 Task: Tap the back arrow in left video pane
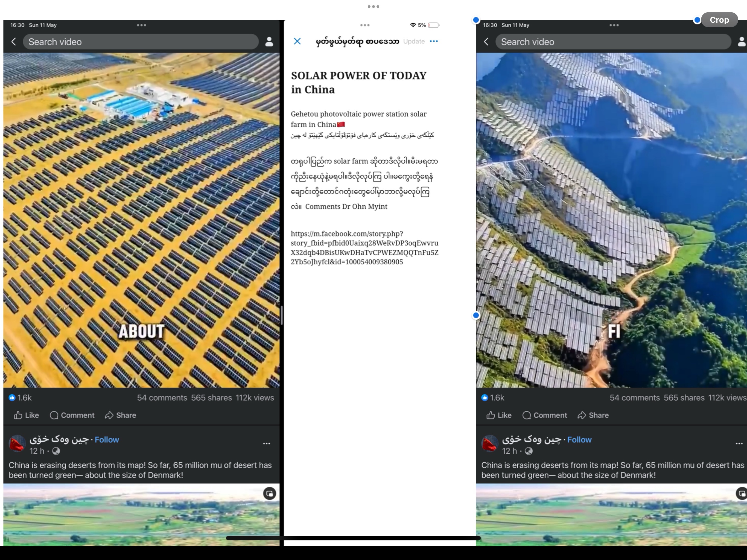point(13,42)
